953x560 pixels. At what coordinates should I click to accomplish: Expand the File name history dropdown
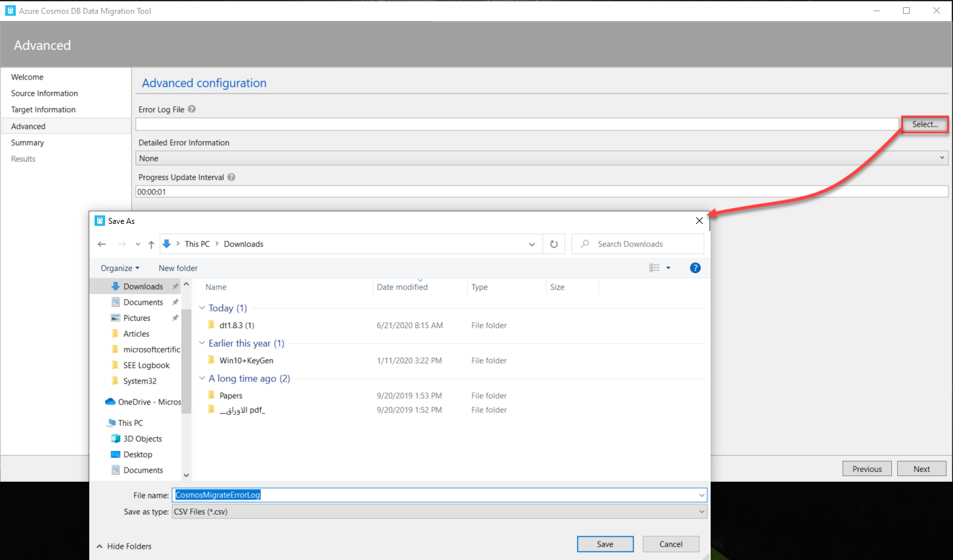[x=701, y=495]
